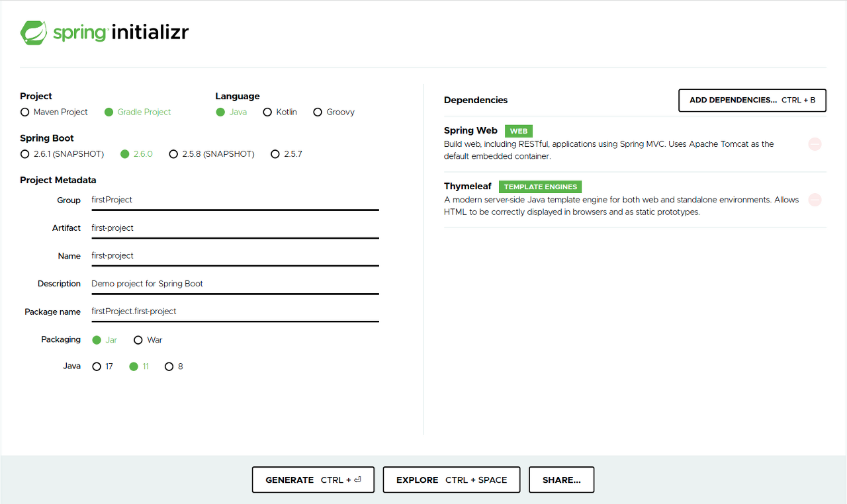
Task: Select Gradle Project radio button
Action: coord(138,112)
